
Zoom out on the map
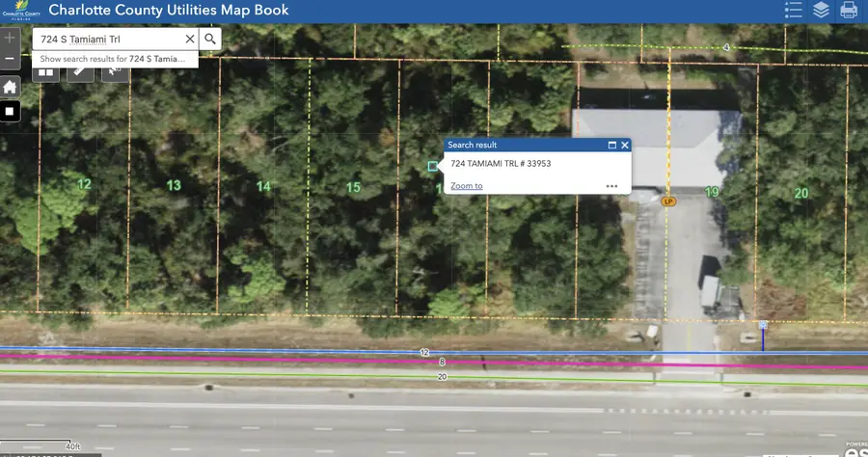point(10,59)
